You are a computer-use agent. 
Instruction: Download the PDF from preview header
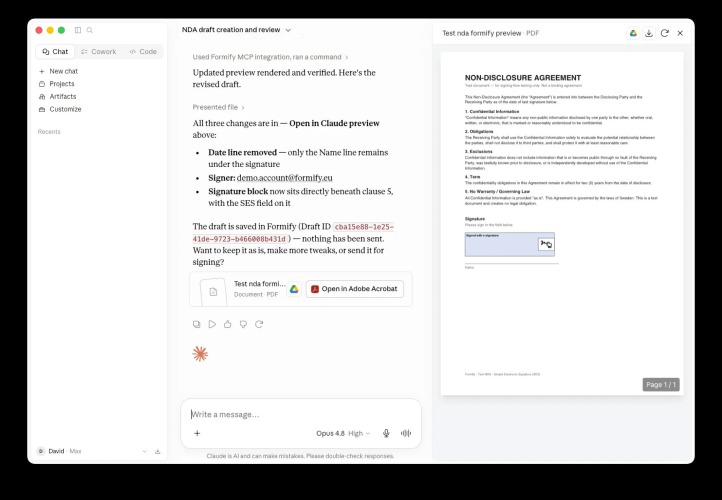point(649,33)
